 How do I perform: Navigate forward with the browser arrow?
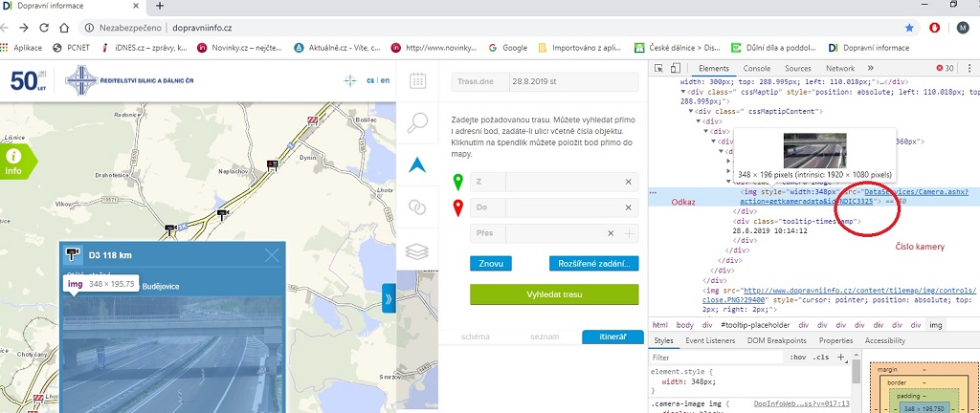pos(24,28)
